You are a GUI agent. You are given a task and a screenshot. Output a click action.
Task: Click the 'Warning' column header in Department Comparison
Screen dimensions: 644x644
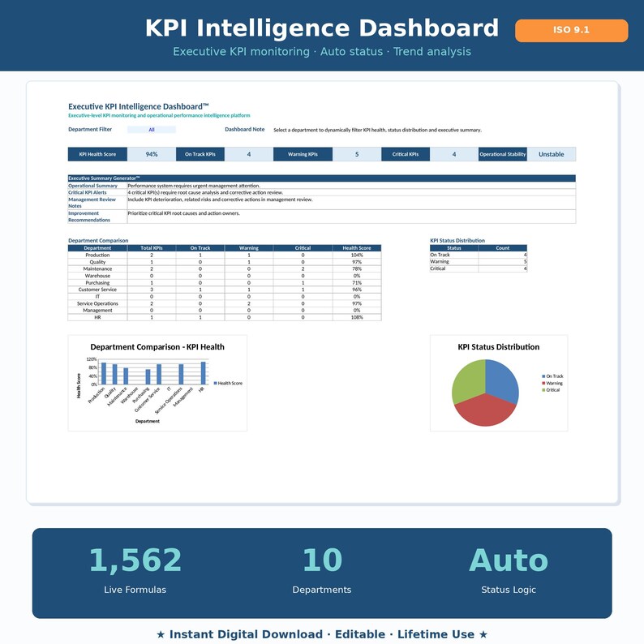249,248
